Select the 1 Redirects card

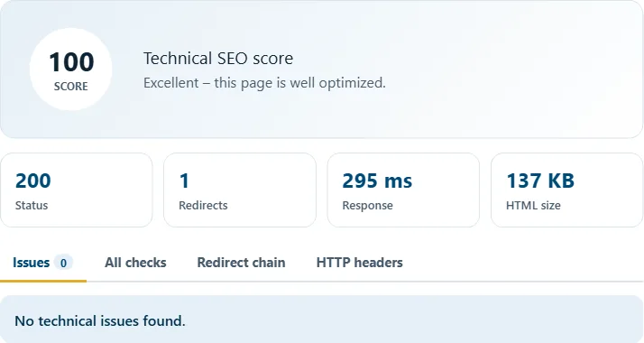point(240,190)
